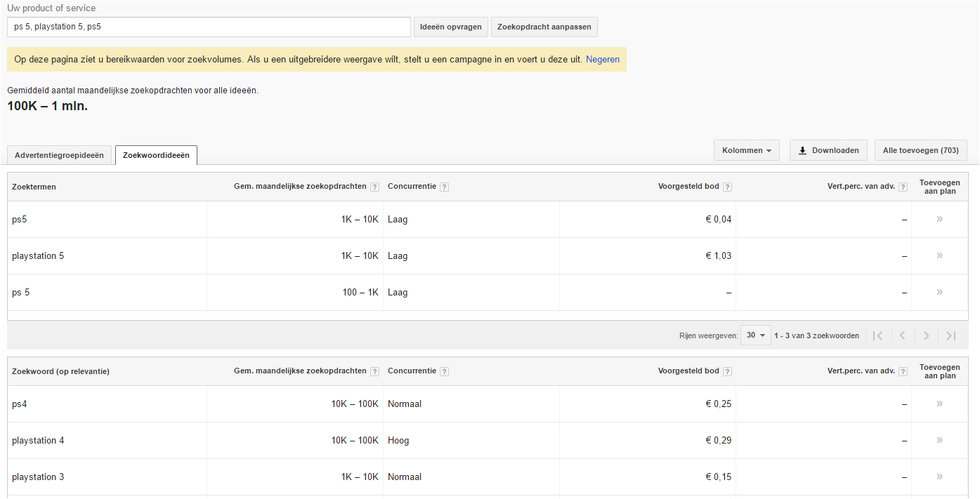
Task: Open the Kolommen dropdown
Action: pyautogui.click(x=746, y=150)
